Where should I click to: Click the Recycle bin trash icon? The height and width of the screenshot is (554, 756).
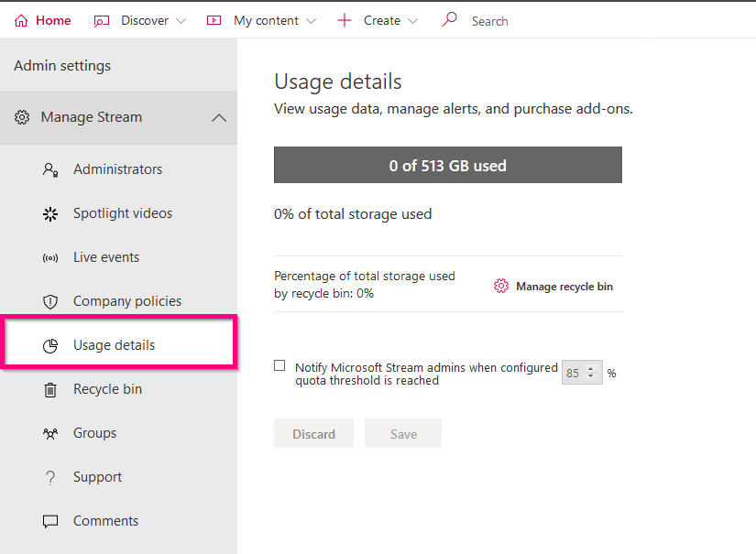tap(50, 390)
